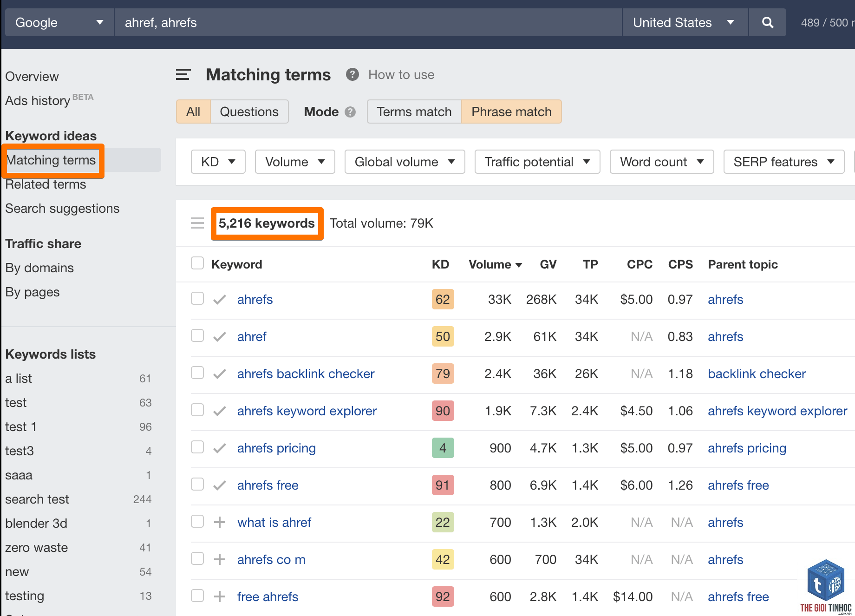Check the box for ahrefs keyword explorer
Viewport: 855px width, 616px height.
click(197, 410)
